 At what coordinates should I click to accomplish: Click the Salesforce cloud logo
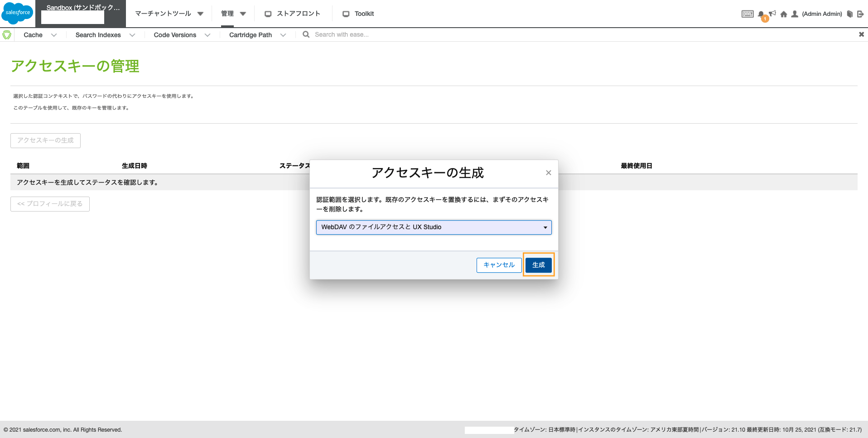(x=17, y=13)
